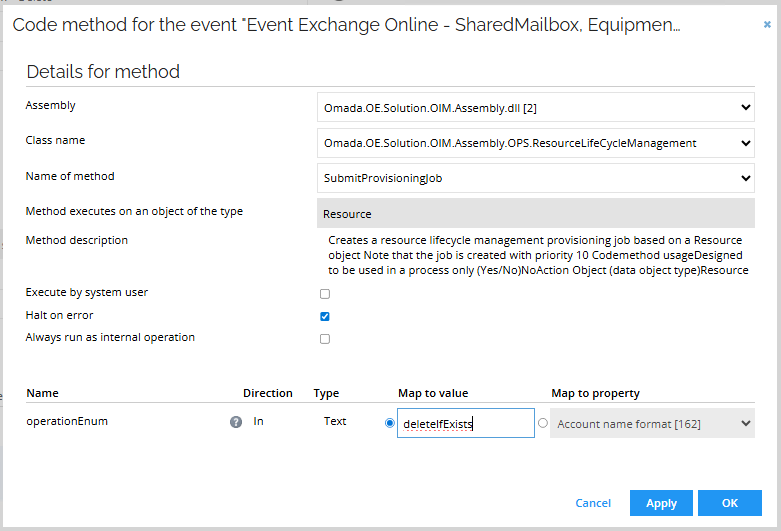Choose the Map to property radio button

(543, 423)
